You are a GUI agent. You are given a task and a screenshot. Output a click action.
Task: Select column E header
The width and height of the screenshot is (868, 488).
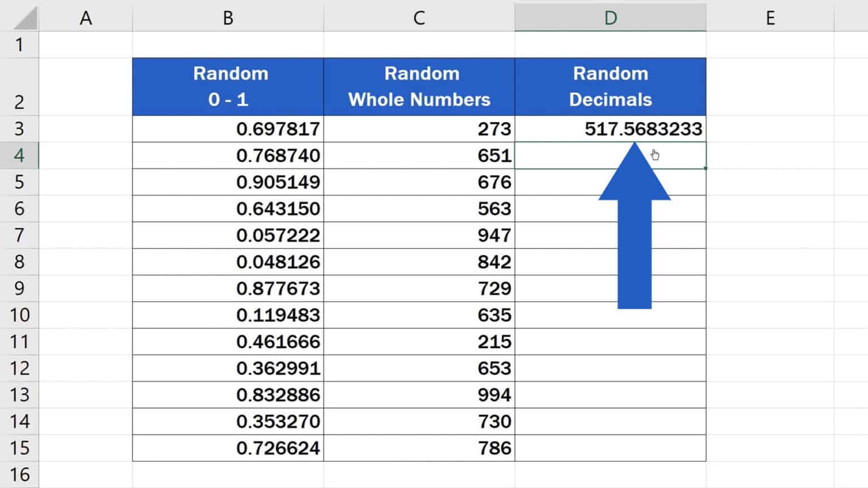770,18
